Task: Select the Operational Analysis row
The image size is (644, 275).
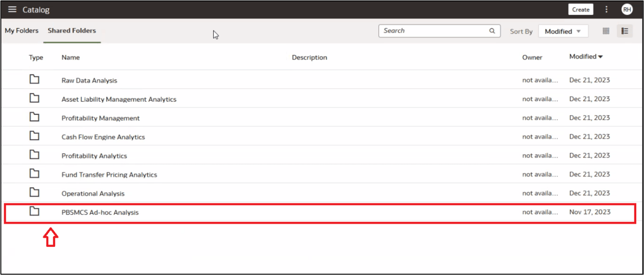Action: 93,193
